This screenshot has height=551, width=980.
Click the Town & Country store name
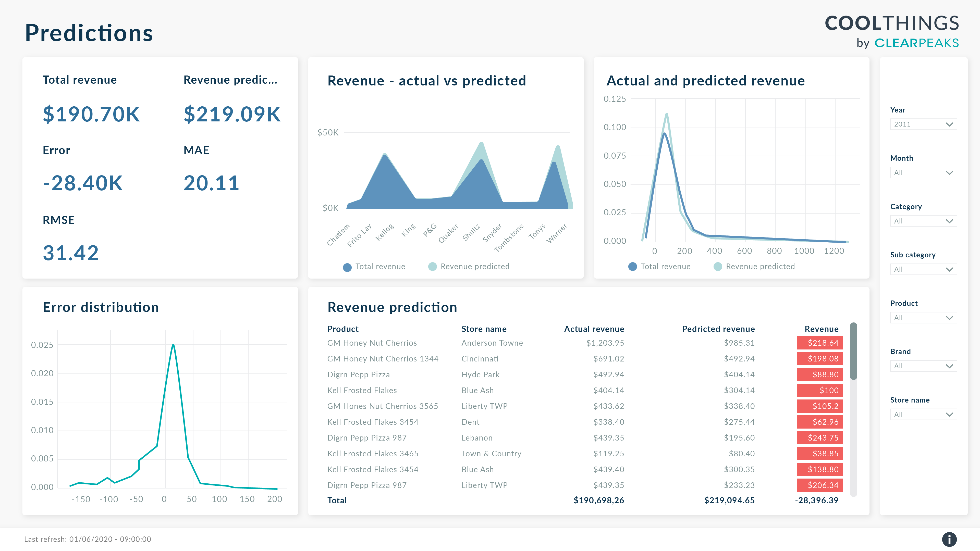click(x=491, y=454)
